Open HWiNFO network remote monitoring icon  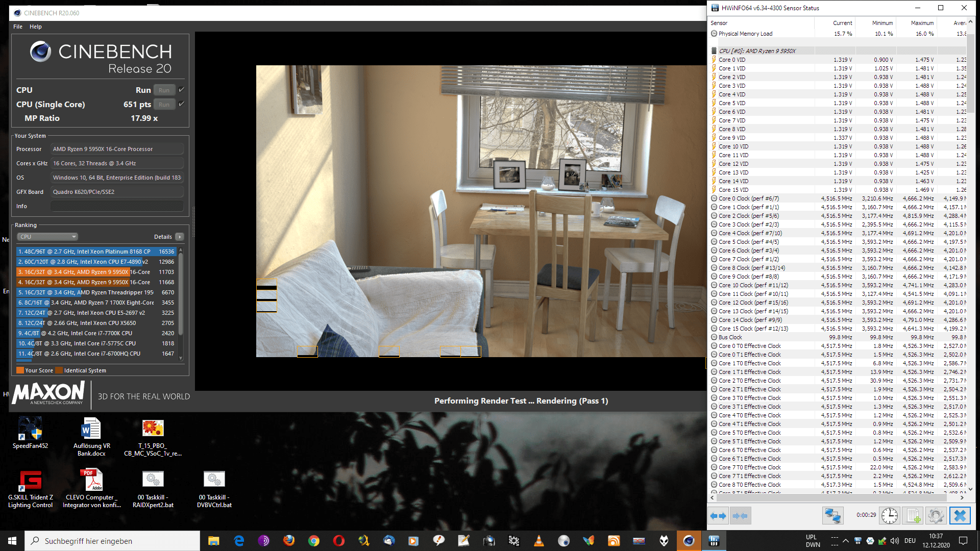tap(832, 516)
